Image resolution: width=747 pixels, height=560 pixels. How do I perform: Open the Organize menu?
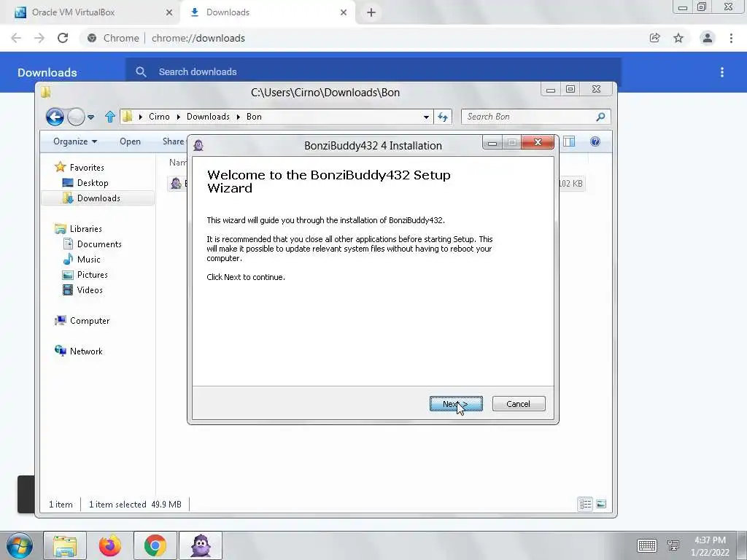[75, 141]
